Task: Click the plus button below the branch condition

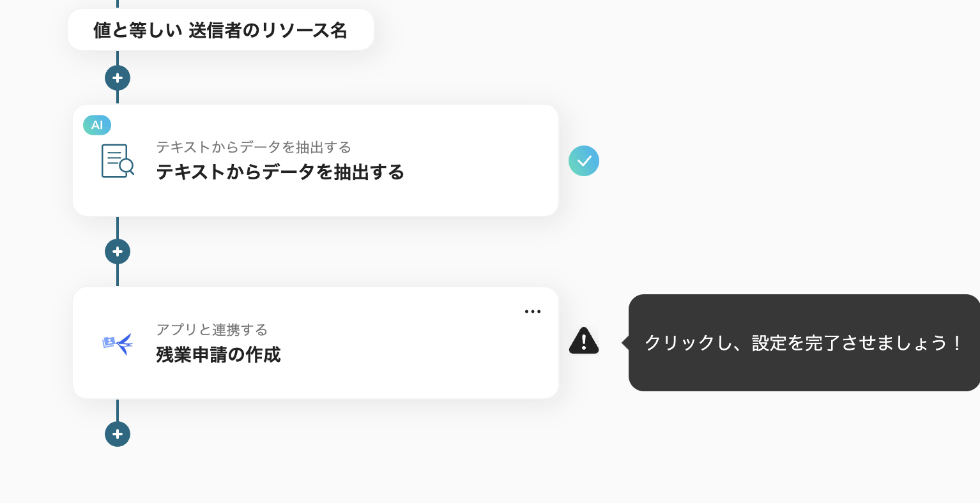Action: pyautogui.click(x=118, y=78)
